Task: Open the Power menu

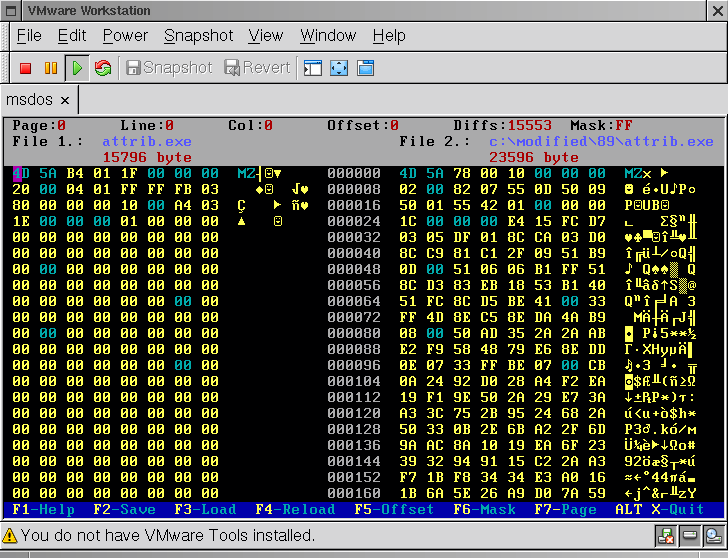Action: (x=125, y=36)
